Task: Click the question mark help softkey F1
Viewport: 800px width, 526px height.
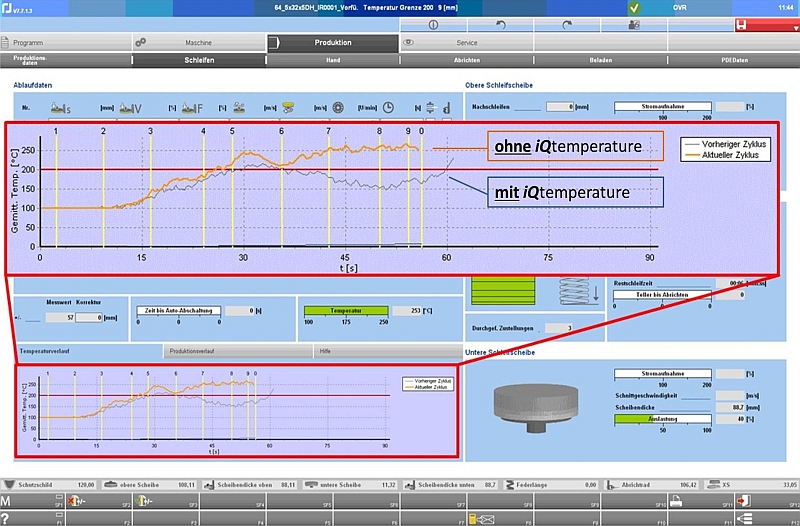Action: point(32,518)
